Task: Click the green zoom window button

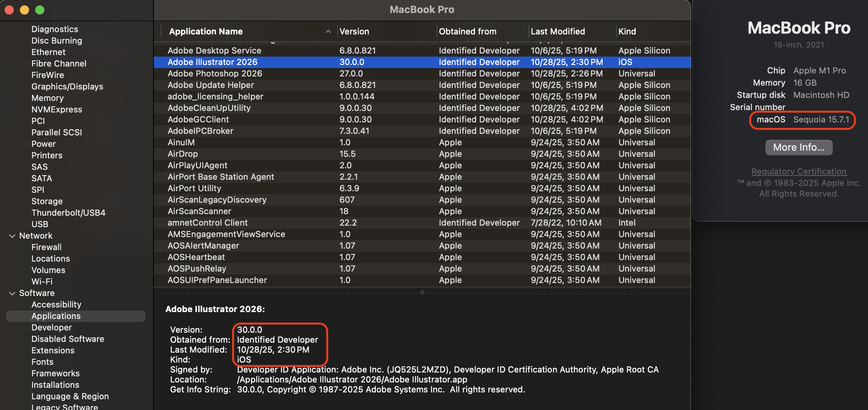Action: 40,10
